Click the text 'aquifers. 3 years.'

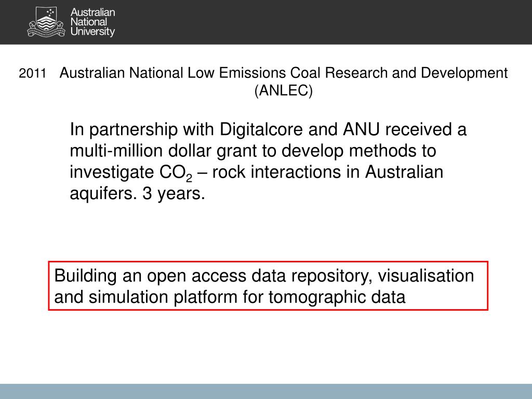click(x=137, y=194)
